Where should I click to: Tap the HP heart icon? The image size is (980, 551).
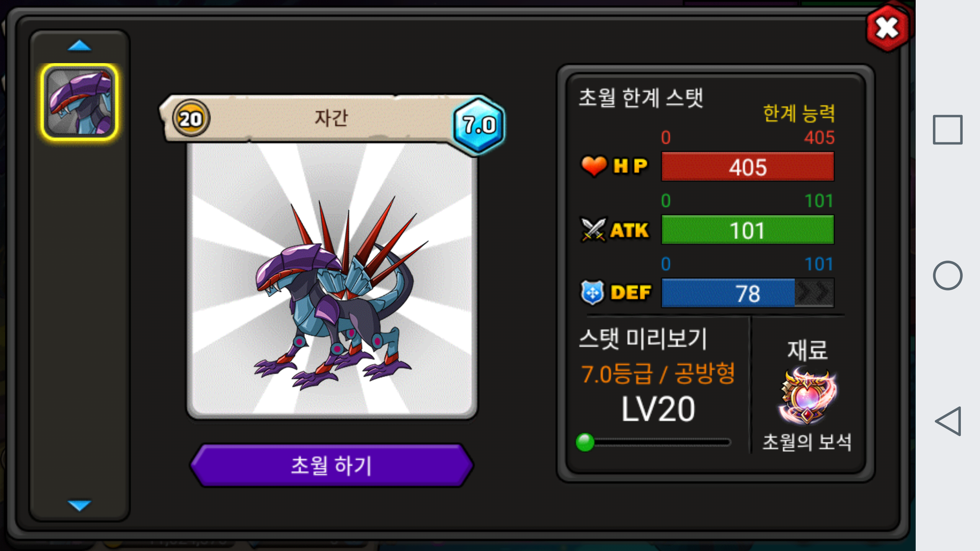(x=594, y=166)
